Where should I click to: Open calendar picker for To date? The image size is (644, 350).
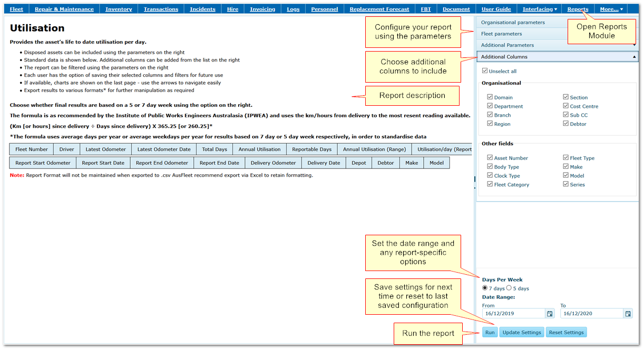tap(628, 314)
